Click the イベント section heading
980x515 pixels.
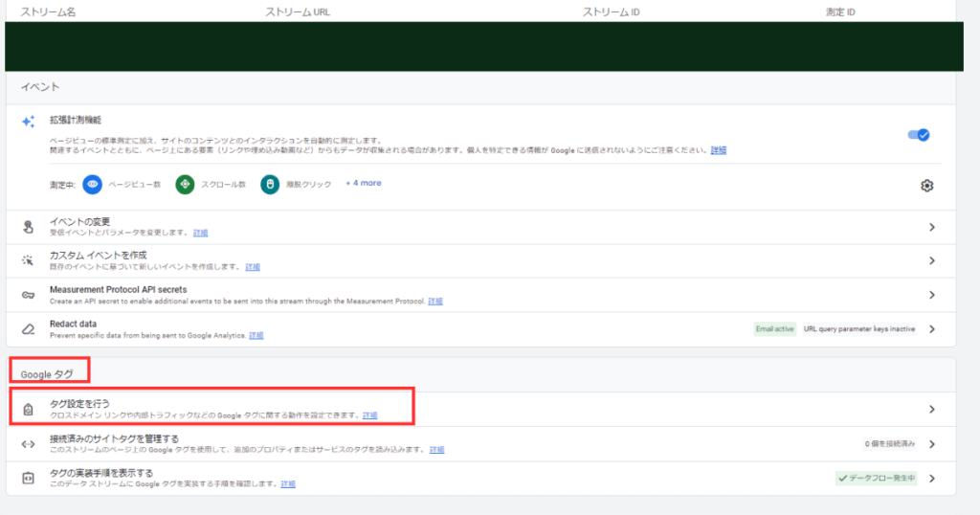pyautogui.click(x=40, y=87)
